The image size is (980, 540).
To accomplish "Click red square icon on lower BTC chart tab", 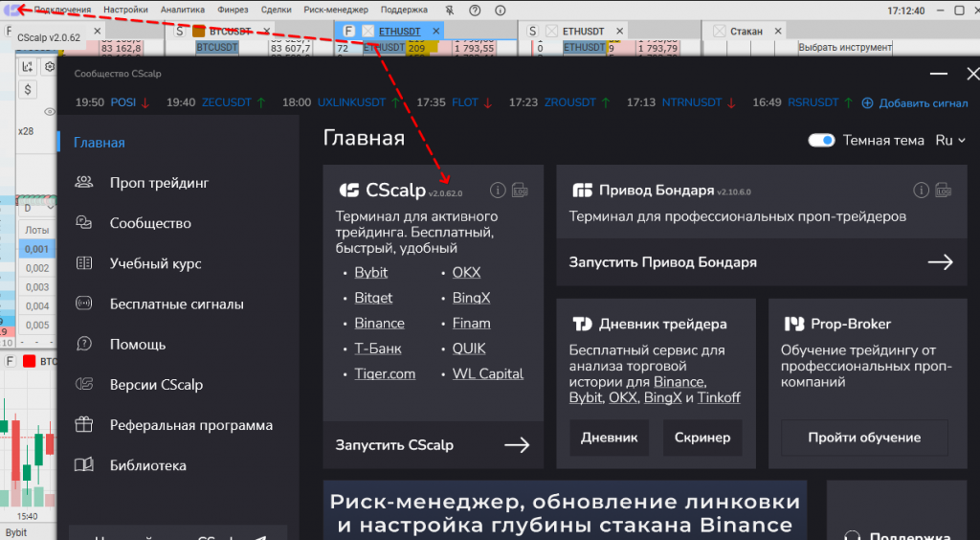I will click(x=29, y=361).
